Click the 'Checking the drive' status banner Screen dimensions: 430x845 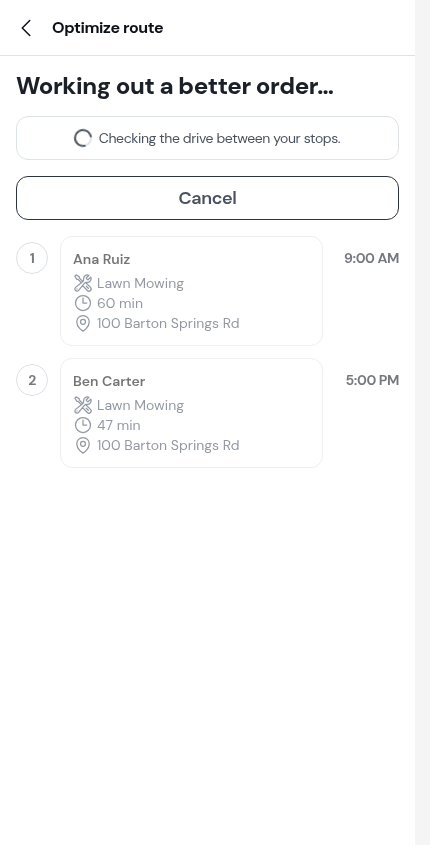click(207, 138)
